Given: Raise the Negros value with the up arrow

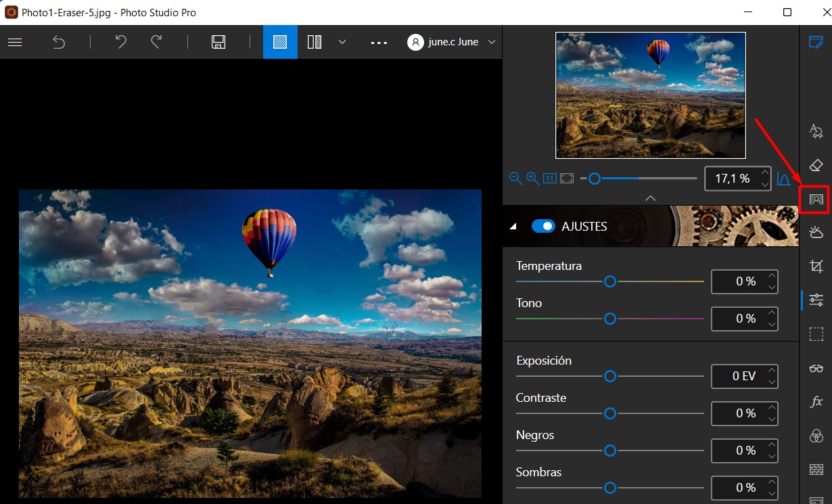Looking at the screenshot, I should [772, 445].
